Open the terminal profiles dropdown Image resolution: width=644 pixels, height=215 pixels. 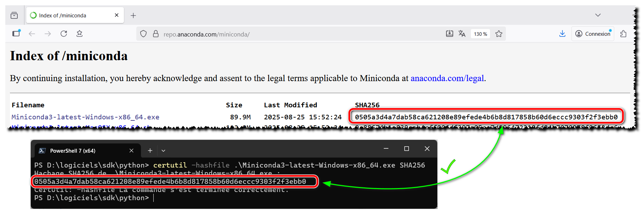click(163, 151)
